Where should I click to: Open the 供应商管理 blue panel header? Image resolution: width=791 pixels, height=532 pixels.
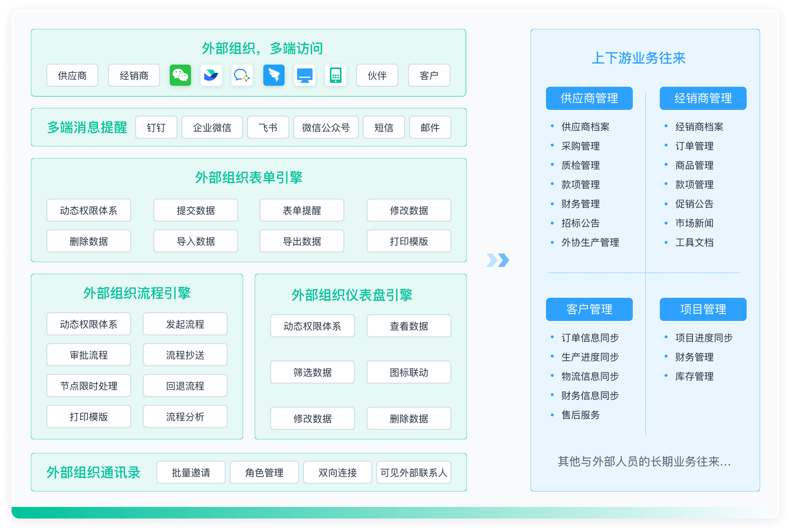pos(589,98)
